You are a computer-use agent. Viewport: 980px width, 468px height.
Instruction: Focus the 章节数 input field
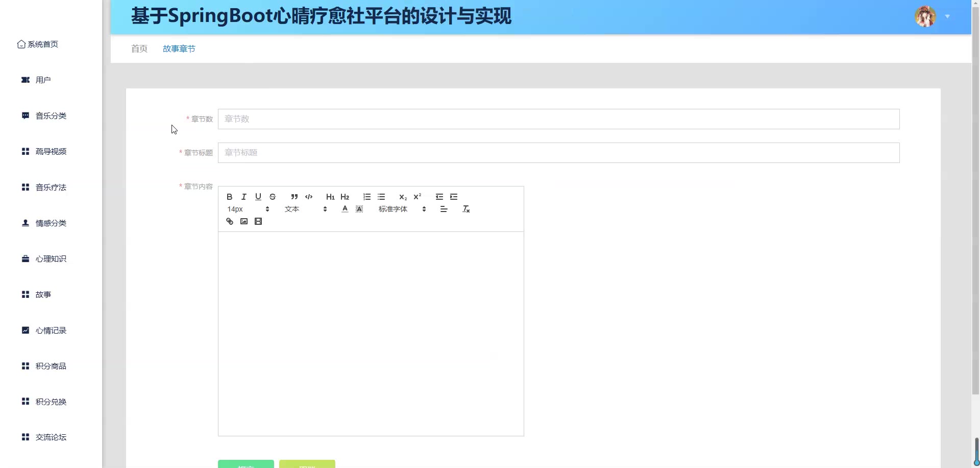coord(558,119)
